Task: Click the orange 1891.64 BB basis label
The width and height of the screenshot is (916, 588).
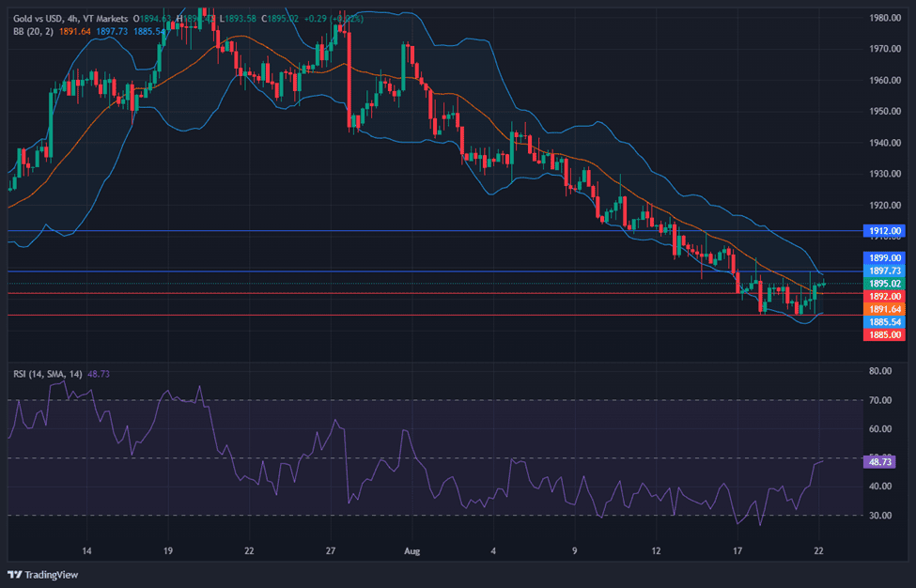Action: click(884, 308)
